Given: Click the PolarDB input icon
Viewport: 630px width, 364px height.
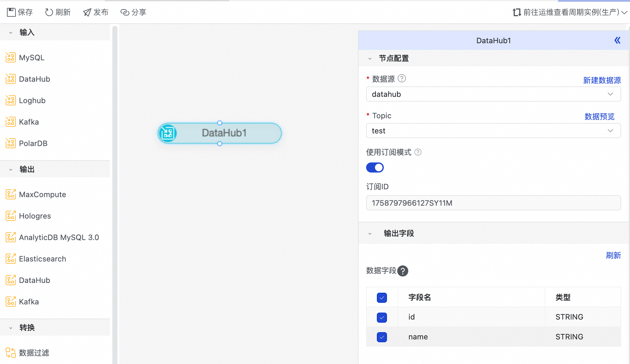Looking at the screenshot, I should click(x=10, y=144).
